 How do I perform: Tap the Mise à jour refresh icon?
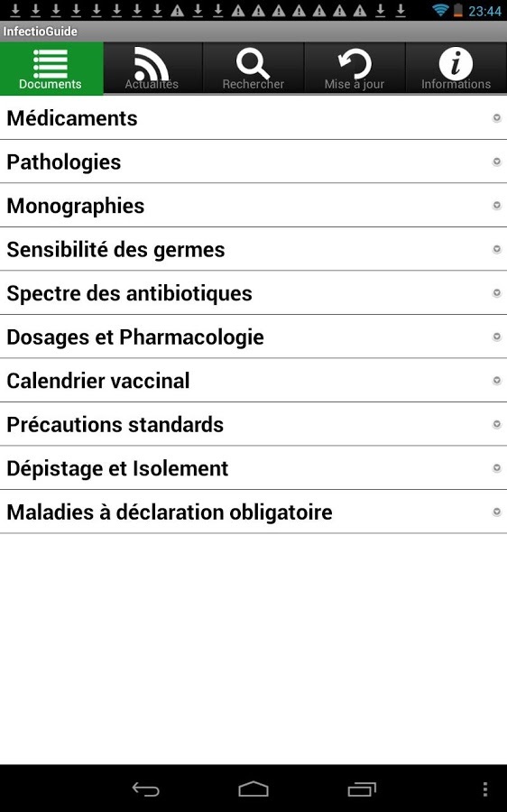pos(355,64)
